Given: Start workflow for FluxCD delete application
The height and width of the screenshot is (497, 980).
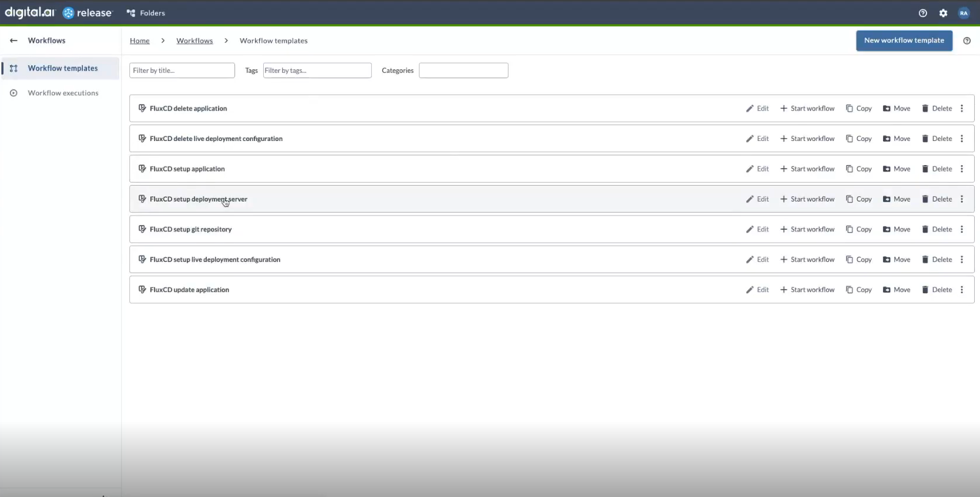Looking at the screenshot, I should click(x=807, y=109).
